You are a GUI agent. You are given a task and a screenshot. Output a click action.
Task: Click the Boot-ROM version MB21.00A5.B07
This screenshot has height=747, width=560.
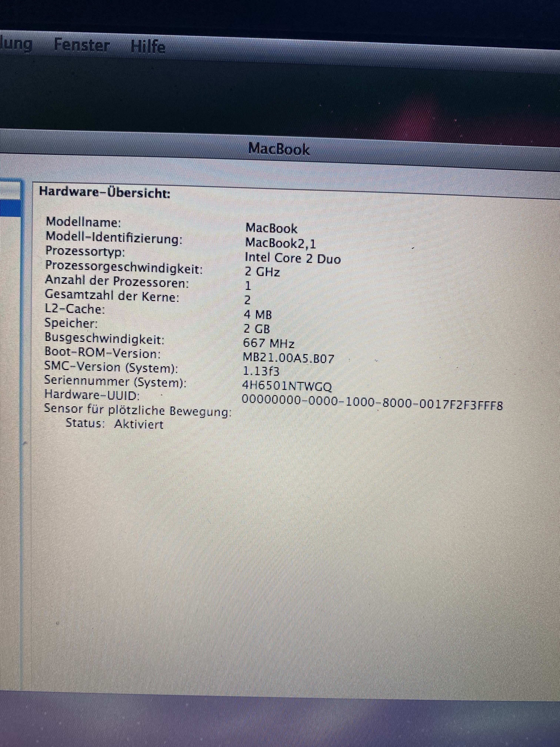click(288, 358)
